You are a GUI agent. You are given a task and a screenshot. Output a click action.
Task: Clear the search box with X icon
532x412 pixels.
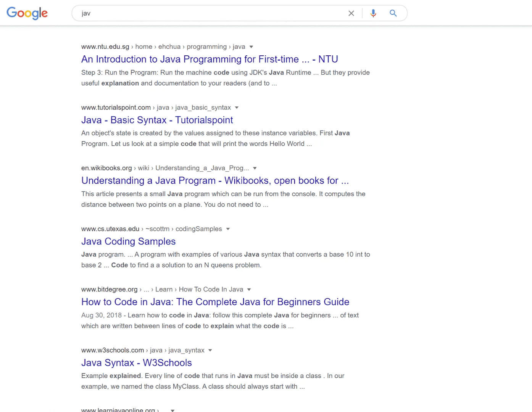pos(351,13)
